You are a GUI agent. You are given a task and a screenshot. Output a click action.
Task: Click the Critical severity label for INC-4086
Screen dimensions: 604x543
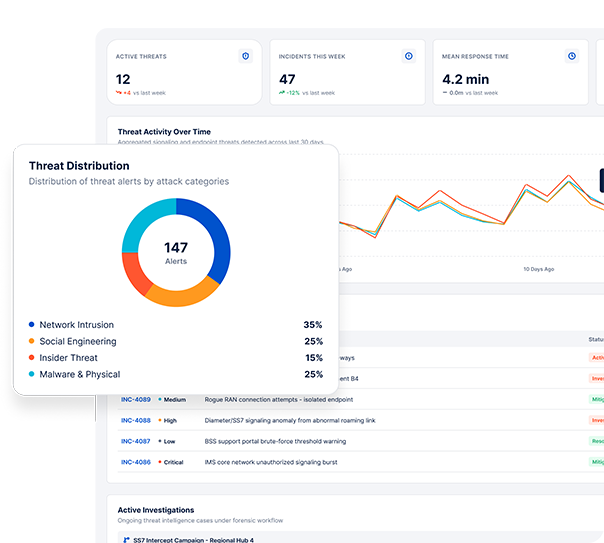[173, 462]
